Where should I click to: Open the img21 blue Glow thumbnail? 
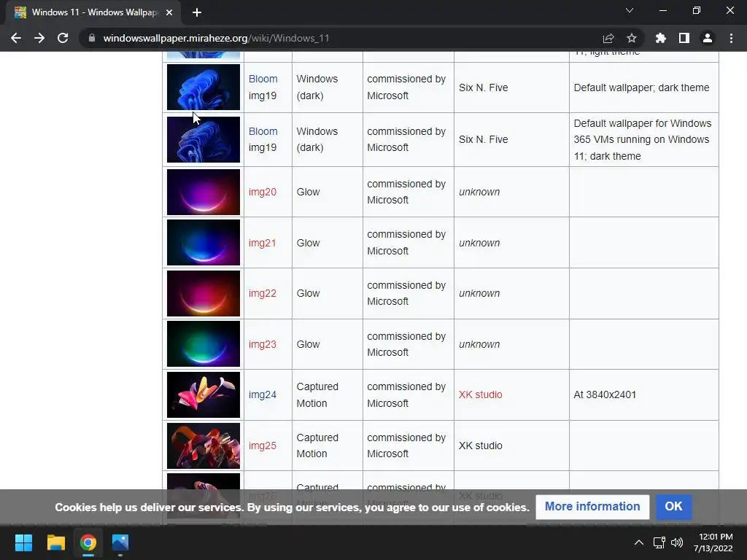pos(204,242)
